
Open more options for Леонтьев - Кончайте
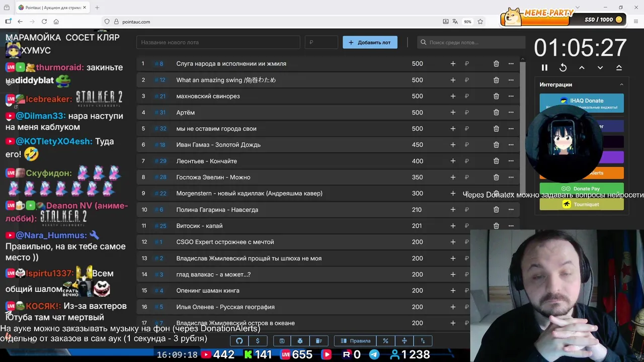[511, 161]
